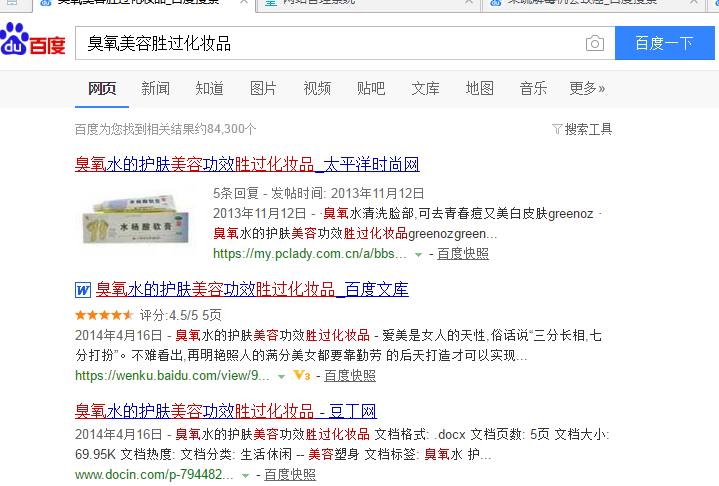Open the 太平洋时尚网 result title link
Viewport: 719px width, 486px height.
tap(247, 164)
